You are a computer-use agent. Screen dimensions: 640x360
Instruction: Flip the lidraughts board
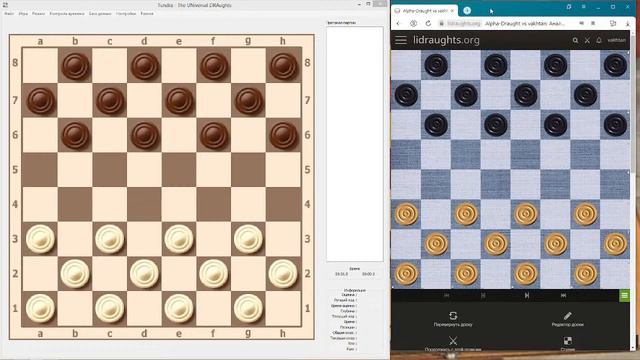[x=453, y=319]
